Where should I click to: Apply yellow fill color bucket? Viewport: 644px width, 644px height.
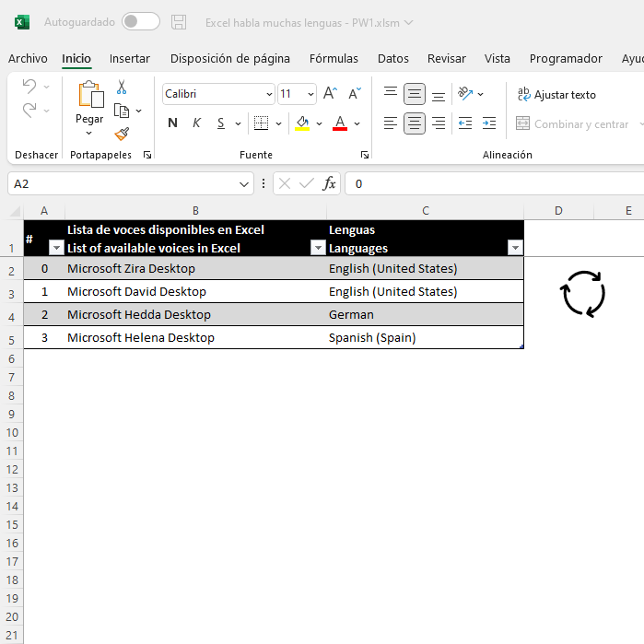pos(302,123)
